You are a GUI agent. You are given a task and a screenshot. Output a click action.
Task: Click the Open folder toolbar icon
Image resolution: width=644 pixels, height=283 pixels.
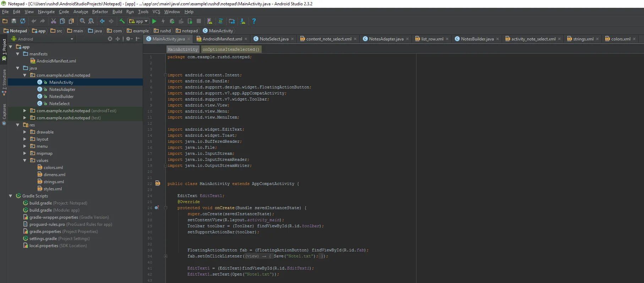[x=5, y=21]
